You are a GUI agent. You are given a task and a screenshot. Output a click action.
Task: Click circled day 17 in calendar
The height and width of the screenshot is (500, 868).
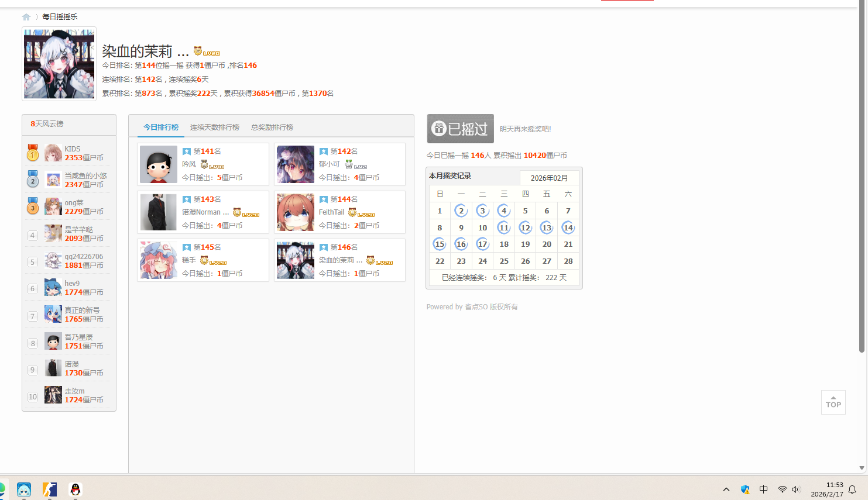coord(482,244)
